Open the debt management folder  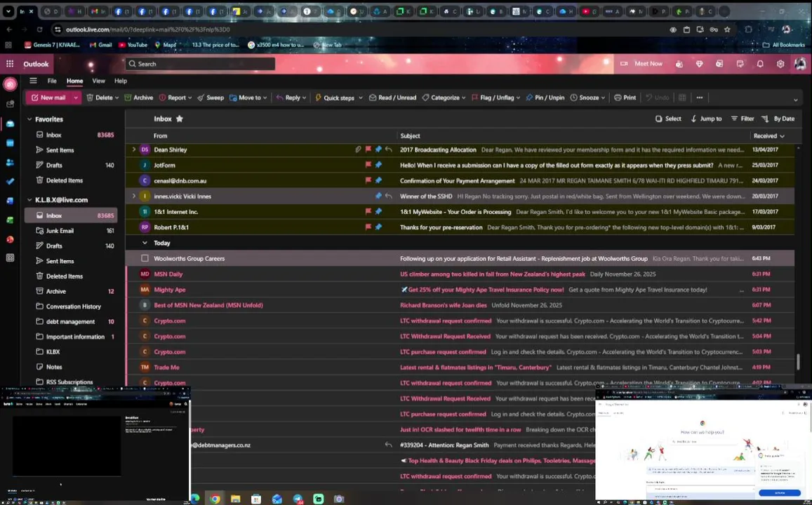coord(71,321)
